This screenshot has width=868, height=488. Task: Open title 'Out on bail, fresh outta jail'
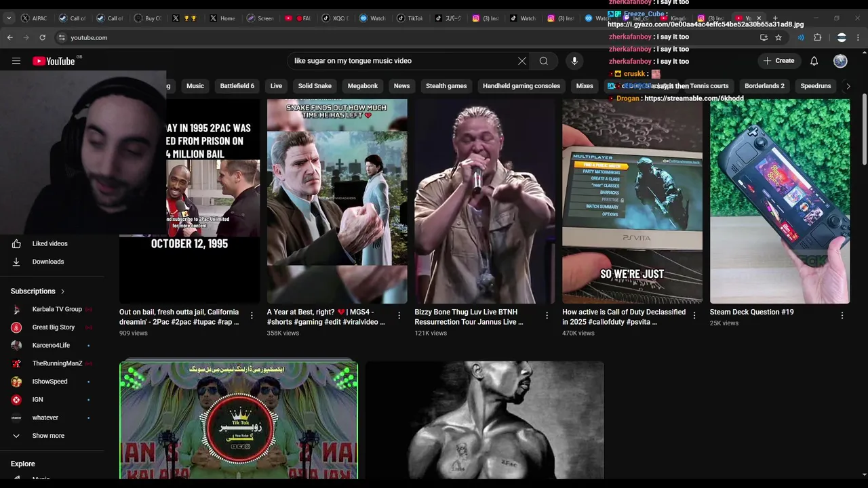(x=179, y=317)
